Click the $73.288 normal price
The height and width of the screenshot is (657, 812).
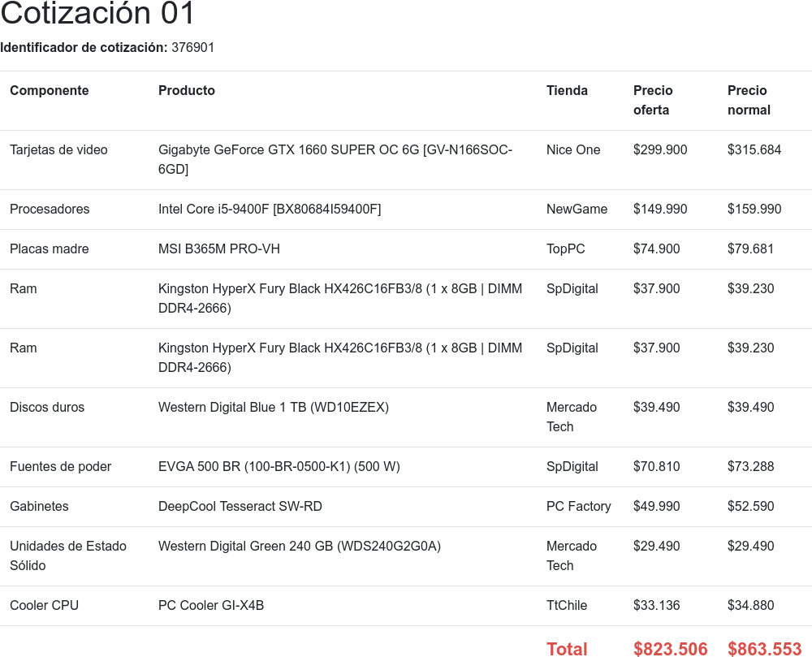[751, 467]
